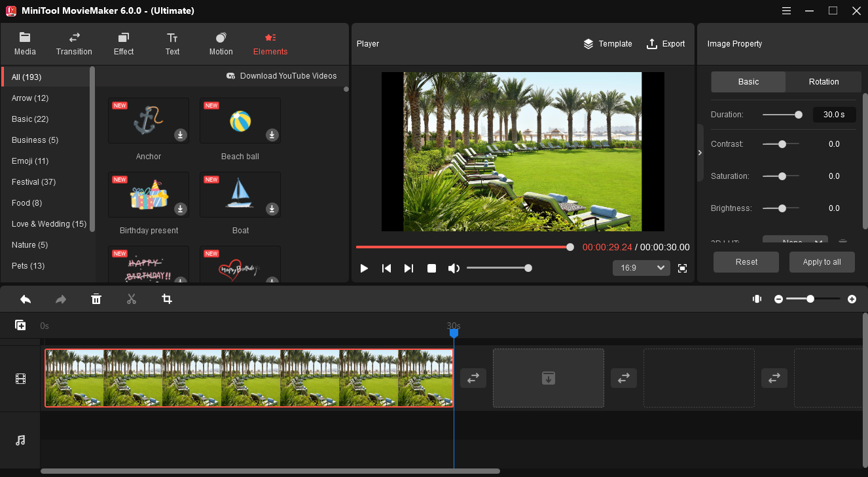Select the Festival (37) category
The image size is (868, 477).
33,182
